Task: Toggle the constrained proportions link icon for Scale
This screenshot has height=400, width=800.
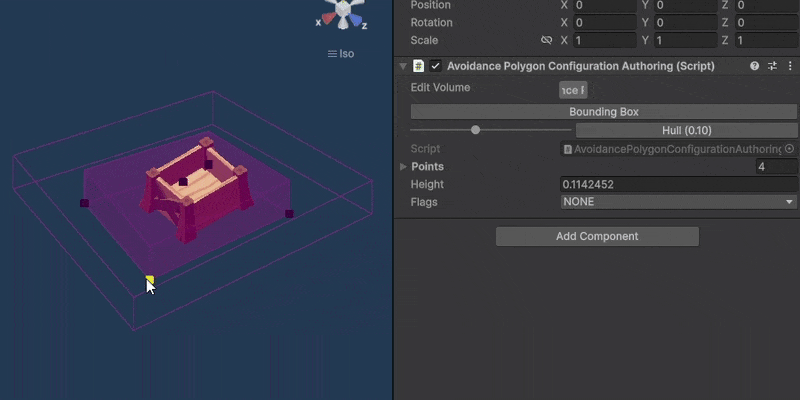Action: (x=546, y=40)
